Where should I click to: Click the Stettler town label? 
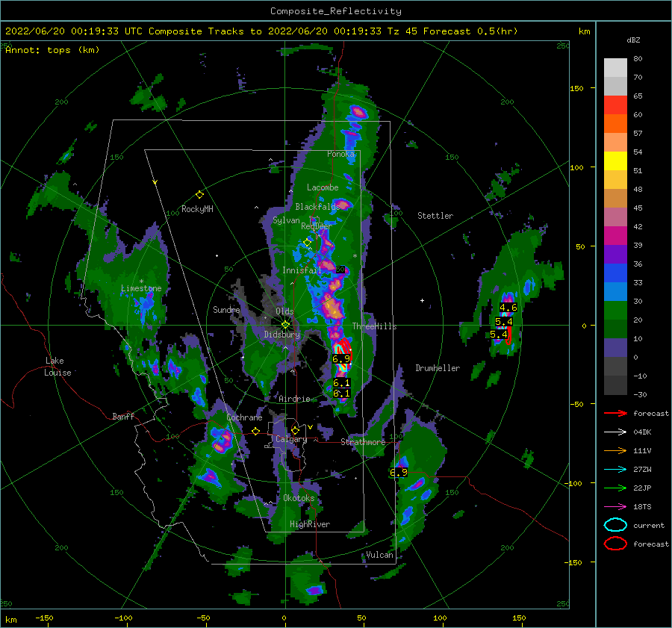tap(435, 216)
